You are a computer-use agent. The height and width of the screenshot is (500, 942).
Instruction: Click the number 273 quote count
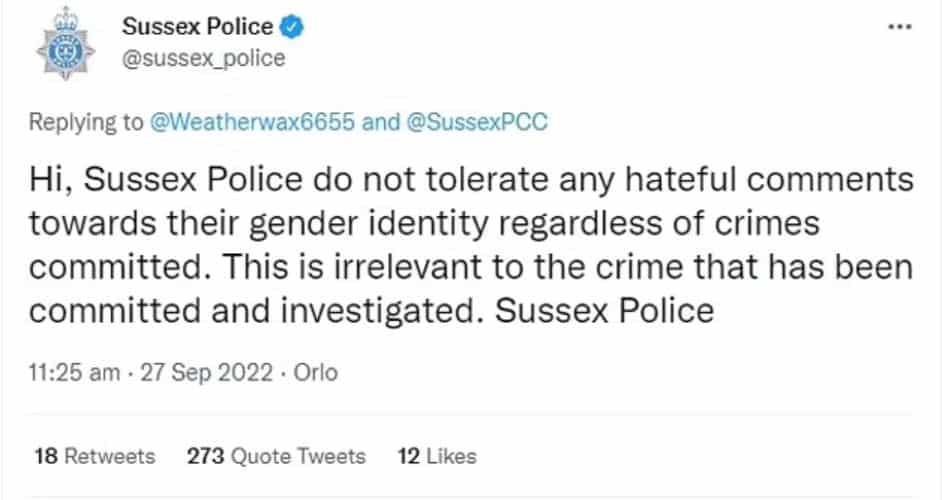click(205, 456)
